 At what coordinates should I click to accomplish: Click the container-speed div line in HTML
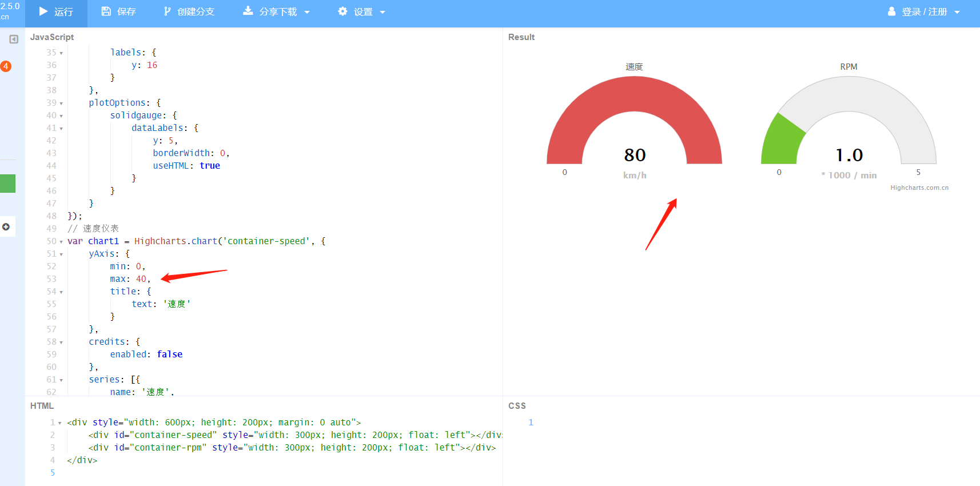(x=295, y=435)
